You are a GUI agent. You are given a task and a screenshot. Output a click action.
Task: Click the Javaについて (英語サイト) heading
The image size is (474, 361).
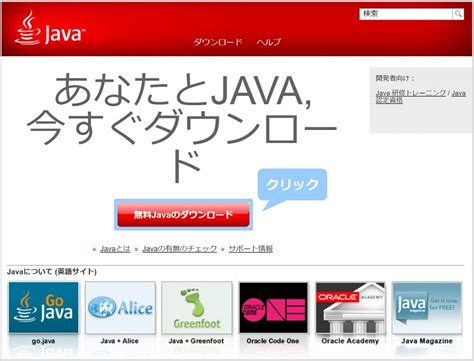pos(52,272)
